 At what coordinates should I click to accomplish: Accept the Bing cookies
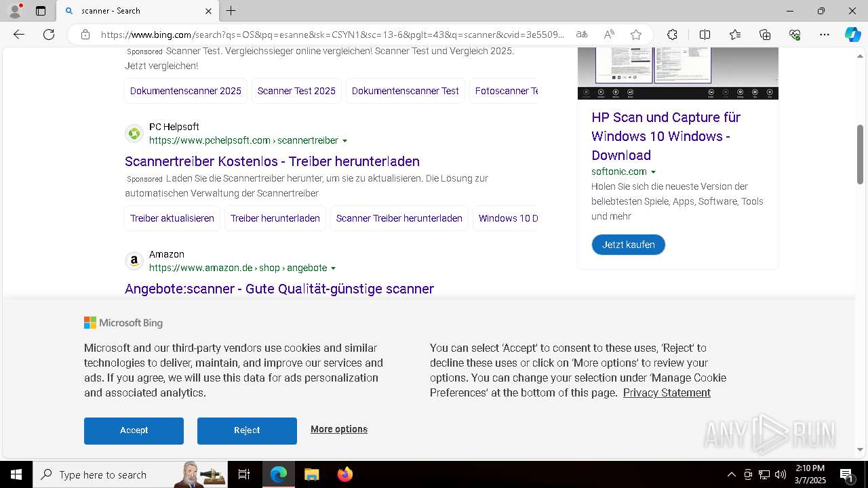coord(134,430)
